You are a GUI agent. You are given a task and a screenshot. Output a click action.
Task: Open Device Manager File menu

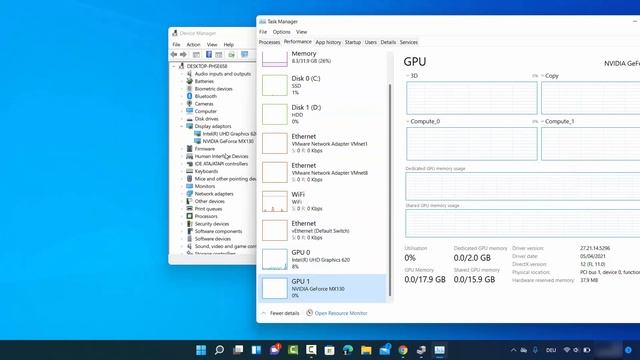pyautogui.click(x=176, y=44)
